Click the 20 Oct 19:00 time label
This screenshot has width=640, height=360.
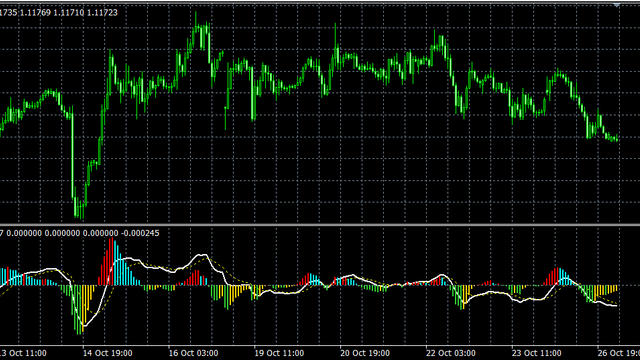pyautogui.click(x=365, y=353)
